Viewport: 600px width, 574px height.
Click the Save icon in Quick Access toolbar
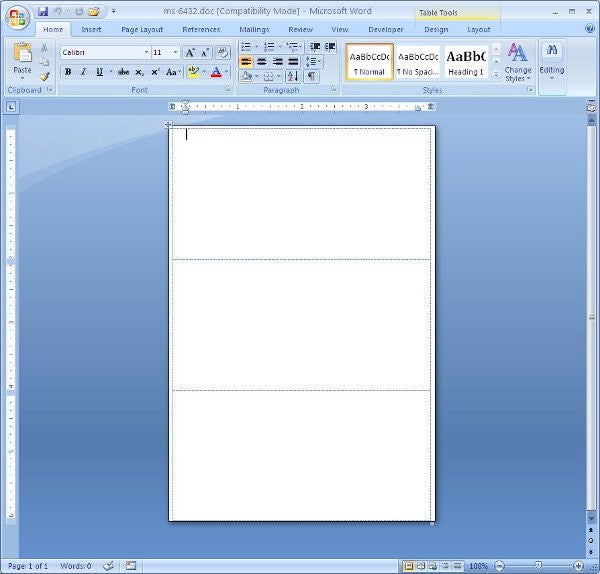pos(43,11)
